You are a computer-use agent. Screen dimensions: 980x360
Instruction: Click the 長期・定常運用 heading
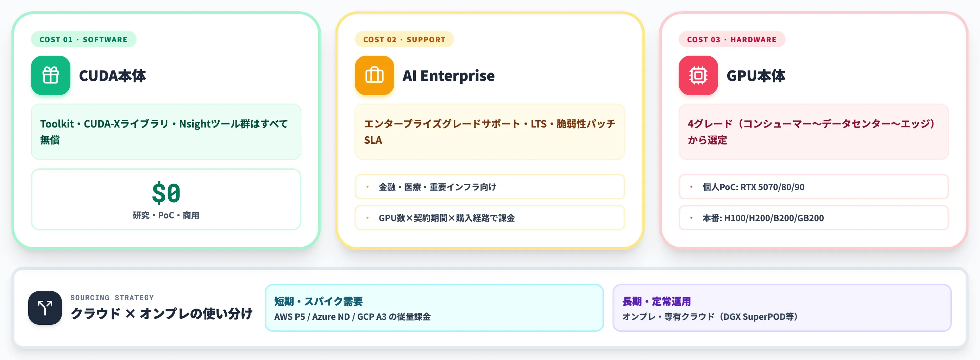pos(656,302)
